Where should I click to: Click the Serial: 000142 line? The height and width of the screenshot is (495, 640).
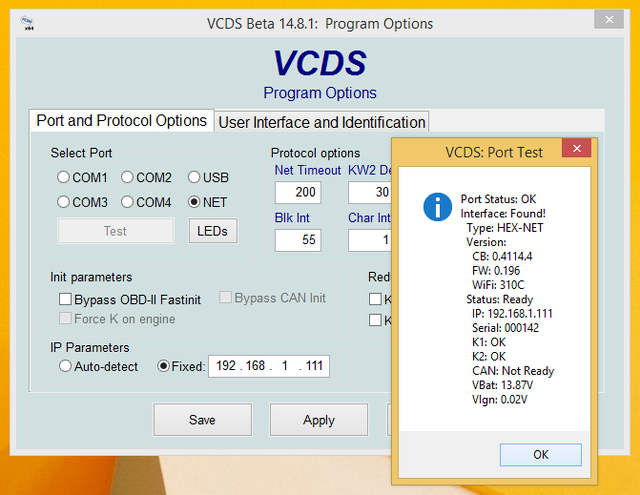(x=505, y=328)
